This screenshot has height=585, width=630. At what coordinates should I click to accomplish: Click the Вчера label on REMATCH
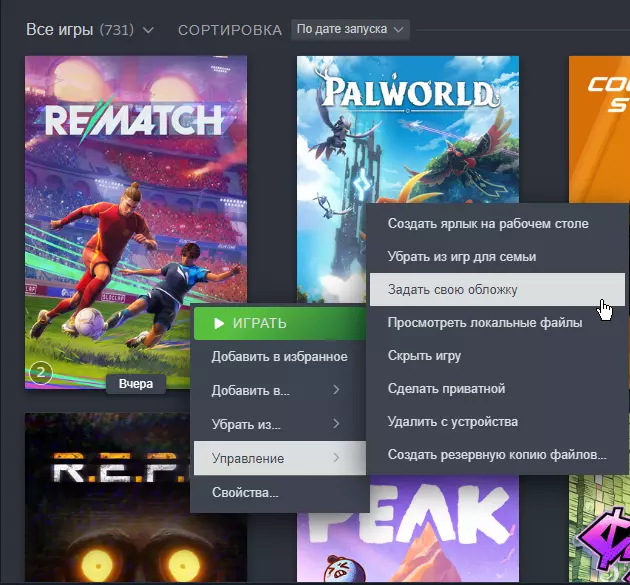(x=136, y=384)
